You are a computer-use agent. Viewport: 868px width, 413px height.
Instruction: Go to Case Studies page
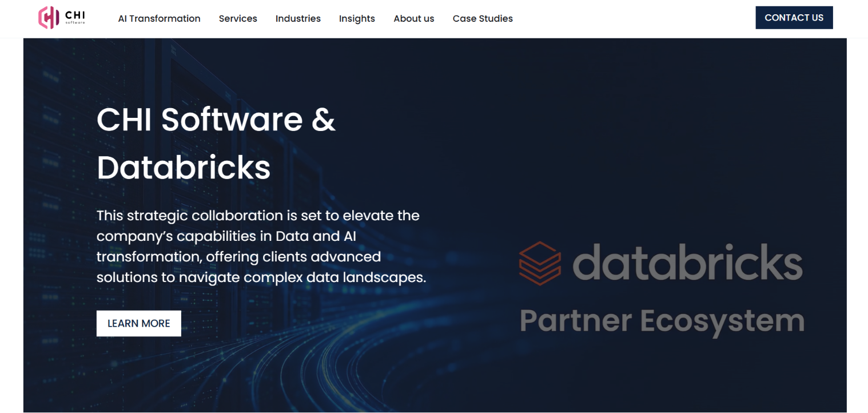click(x=483, y=18)
